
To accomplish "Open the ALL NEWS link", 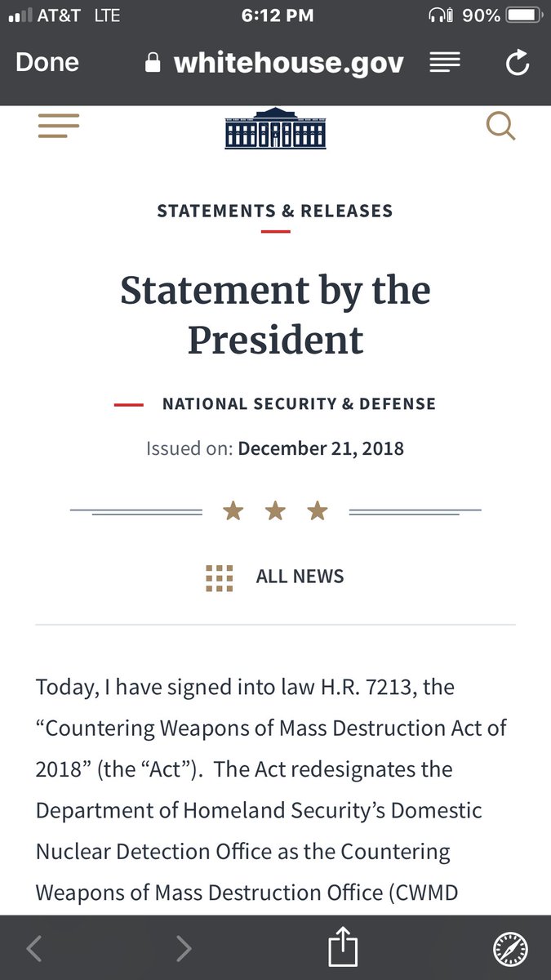I will tap(300, 577).
